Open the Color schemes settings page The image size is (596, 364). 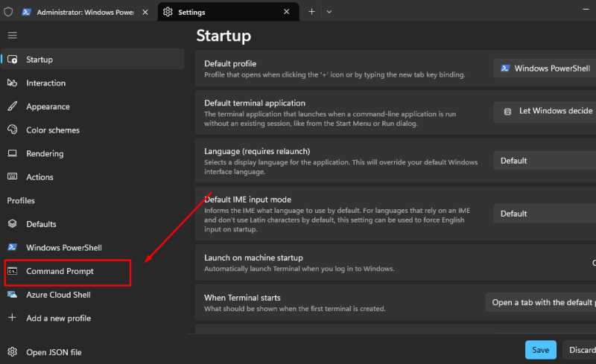[92, 130]
